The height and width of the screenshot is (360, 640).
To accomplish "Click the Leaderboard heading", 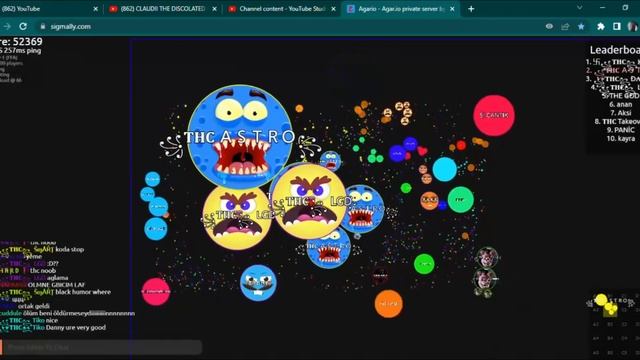I will (x=615, y=50).
